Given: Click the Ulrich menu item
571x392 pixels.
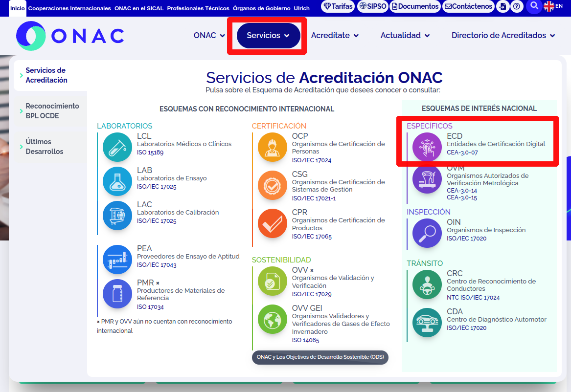Looking at the screenshot, I should tap(302, 8).
